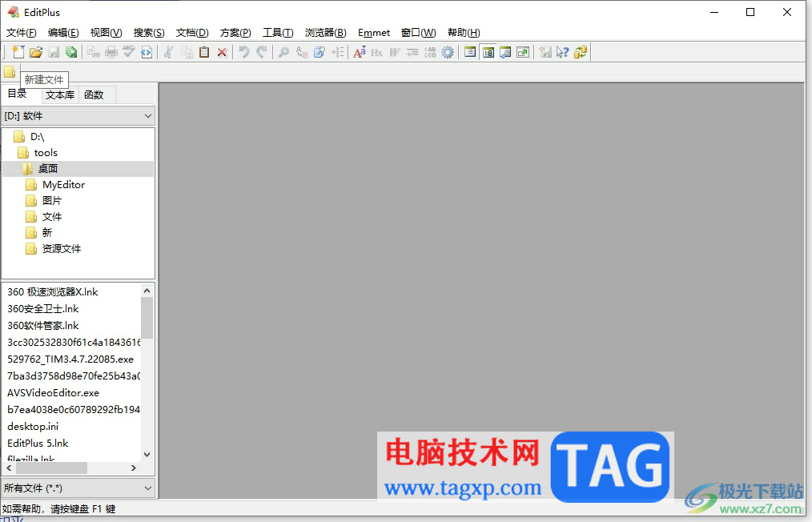Toggle the directory window icon
This screenshot has width=812, height=522.
coord(488,52)
